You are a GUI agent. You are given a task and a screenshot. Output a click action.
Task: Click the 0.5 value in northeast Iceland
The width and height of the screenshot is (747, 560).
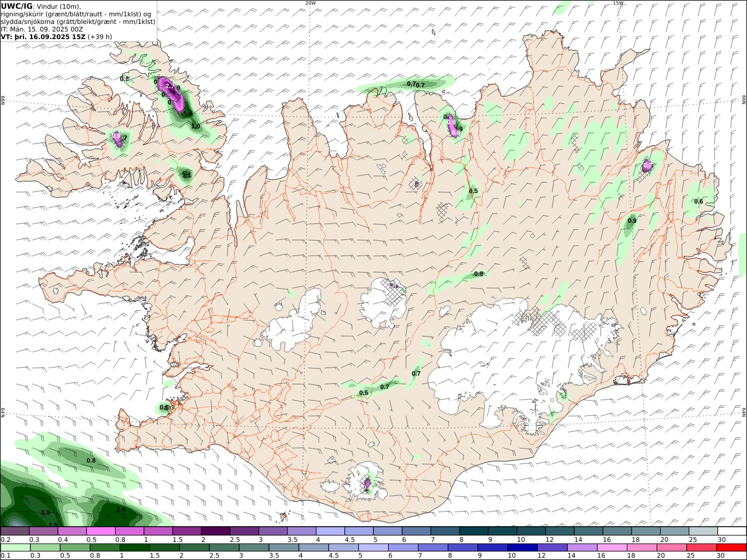pos(473,191)
